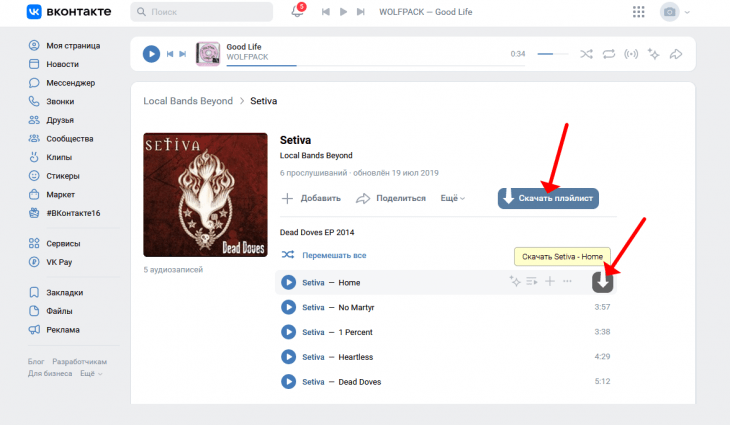Click Скачать плэйлист button
730x425 pixels.
[548, 198]
